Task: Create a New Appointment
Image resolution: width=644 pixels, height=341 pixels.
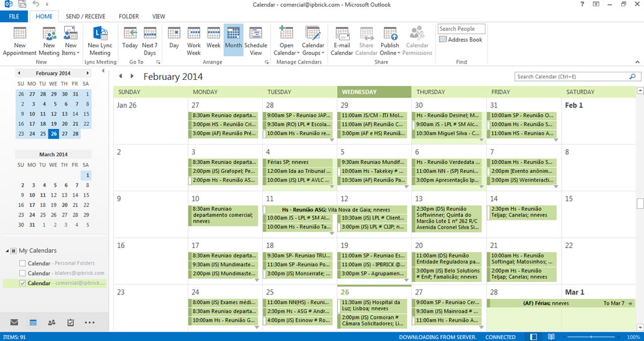Action: (x=19, y=41)
